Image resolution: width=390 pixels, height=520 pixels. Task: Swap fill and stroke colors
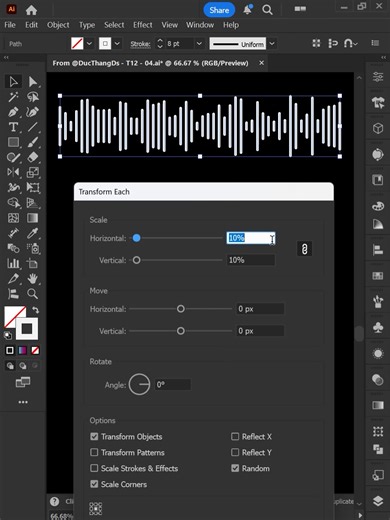(36, 310)
